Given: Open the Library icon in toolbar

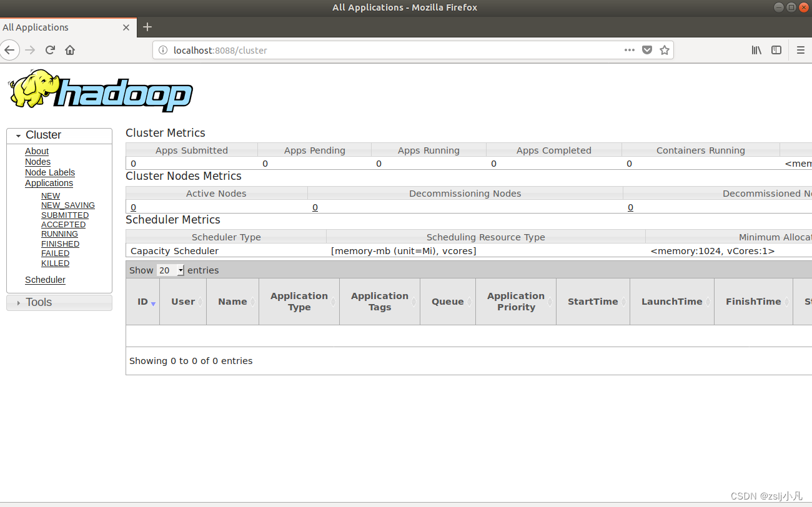Looking at the screenshot, I should point(756,50).
